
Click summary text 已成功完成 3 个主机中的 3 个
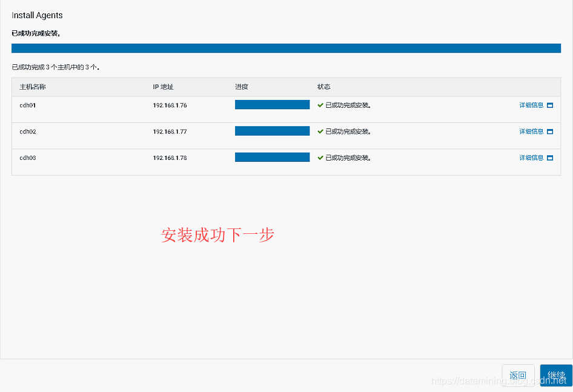56,67
